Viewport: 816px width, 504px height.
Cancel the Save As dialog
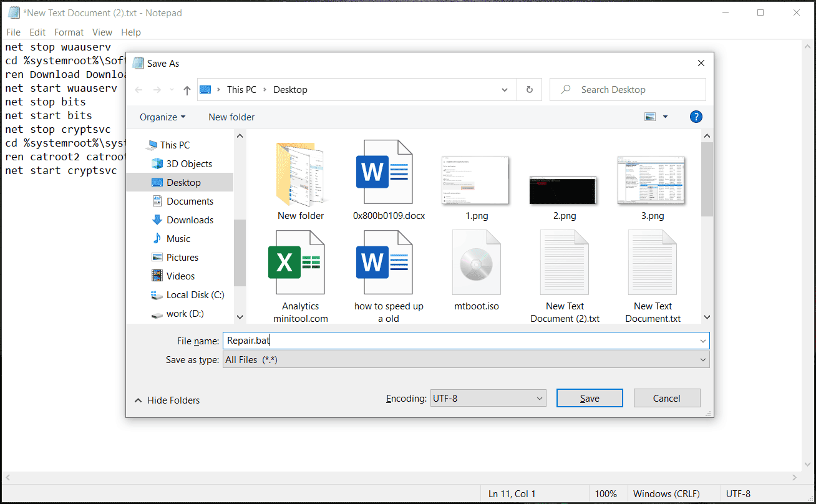(666, 398)
